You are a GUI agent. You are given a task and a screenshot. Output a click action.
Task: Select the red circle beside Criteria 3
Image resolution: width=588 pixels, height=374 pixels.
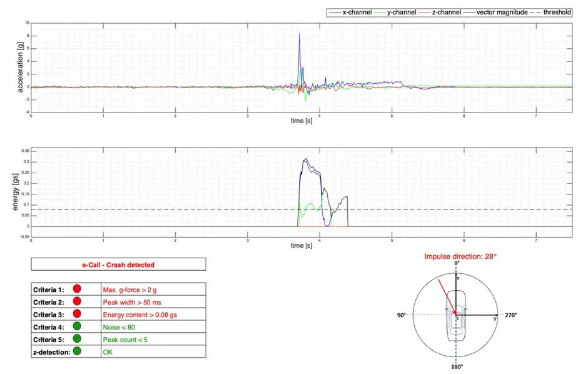point(78,314)
